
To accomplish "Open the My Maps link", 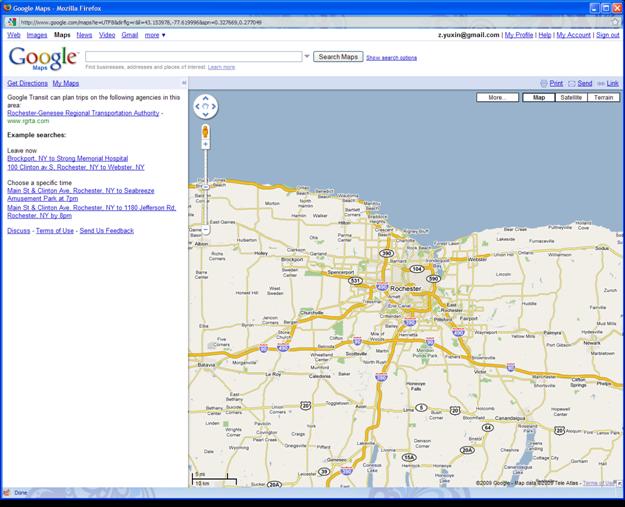I will point(66,83).
